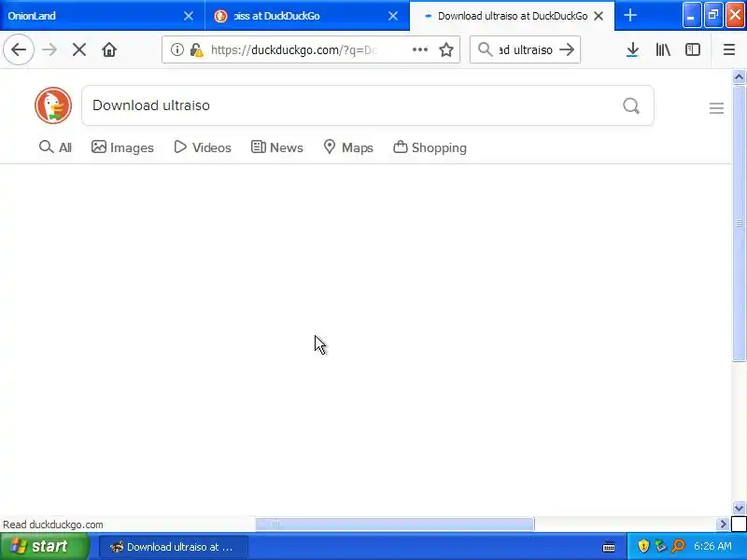Image resolution: width=747 pixels, height=560 pixels.
Task: Click the horizontal scrollbar right arrow
Action: tap(723, 525)
